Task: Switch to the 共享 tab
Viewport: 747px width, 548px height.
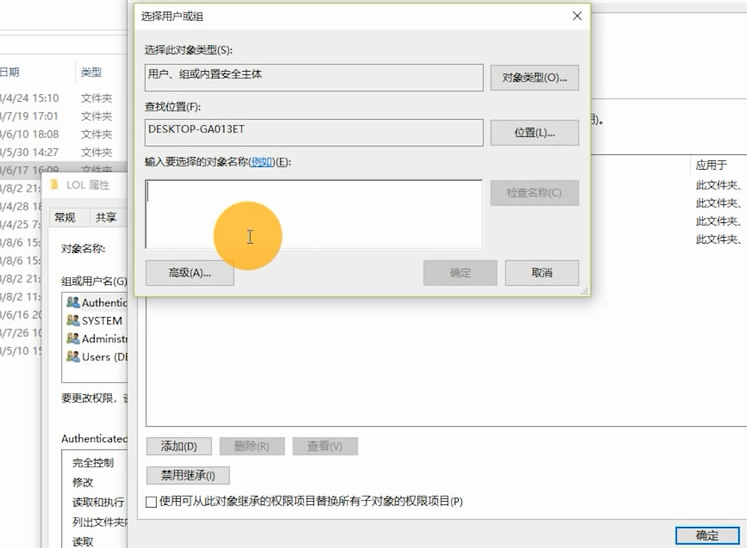Action: click(105, 217)
